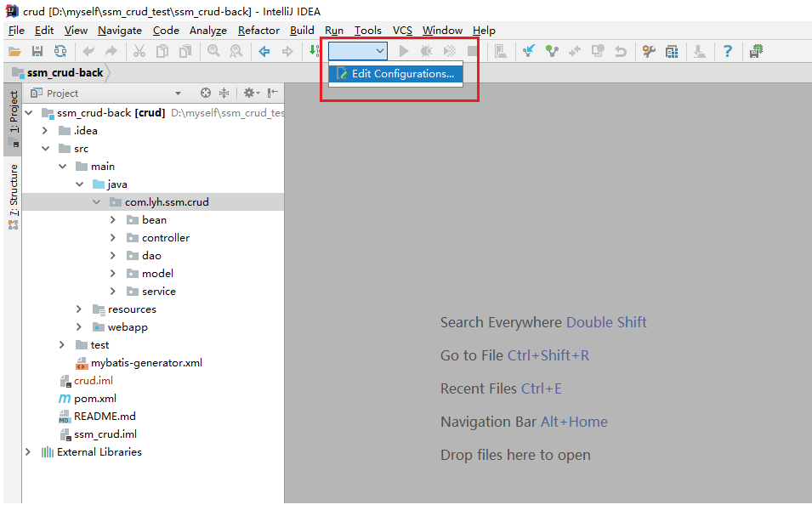This screenshot has height=516, width=812.
Task: Open the VCS menu
Action: pyautogui.click(x=402, y=30)
